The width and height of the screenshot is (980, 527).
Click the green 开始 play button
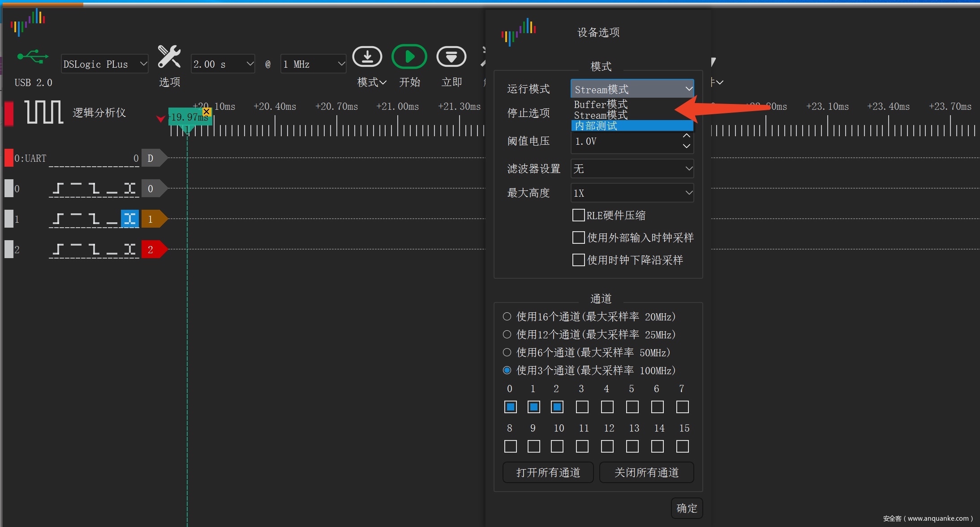click(x=409, y=57)
